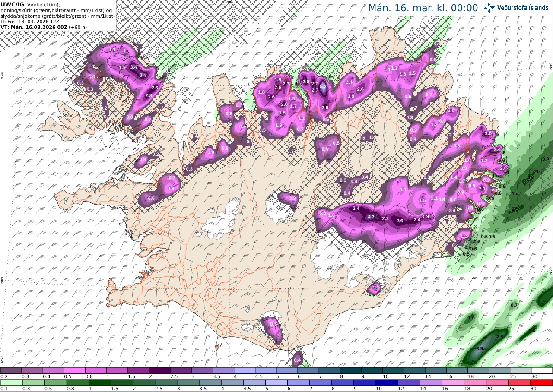Click the Veðurstofa Íslands logo
The width and height of the screenshot is (553, 392).
(515, 7)
